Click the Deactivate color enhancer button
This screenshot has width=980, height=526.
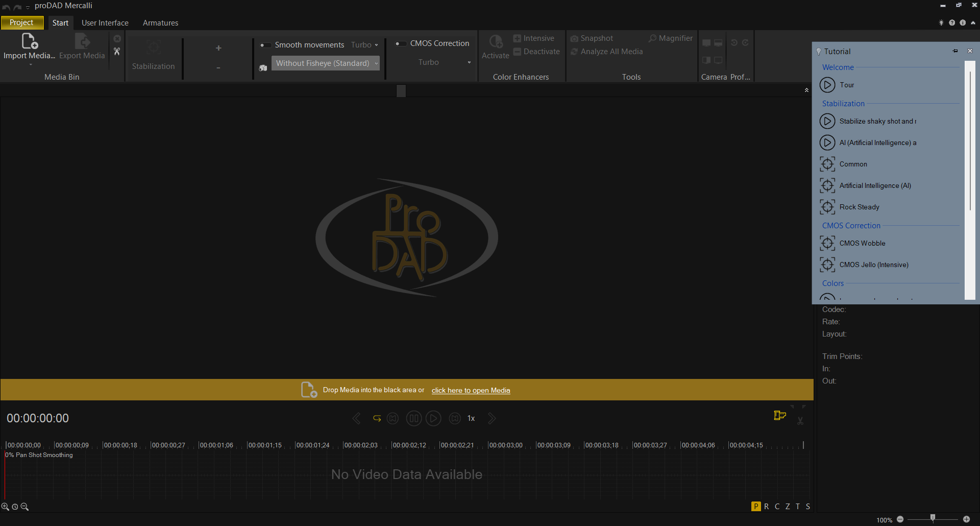click(x=536, y=52)
